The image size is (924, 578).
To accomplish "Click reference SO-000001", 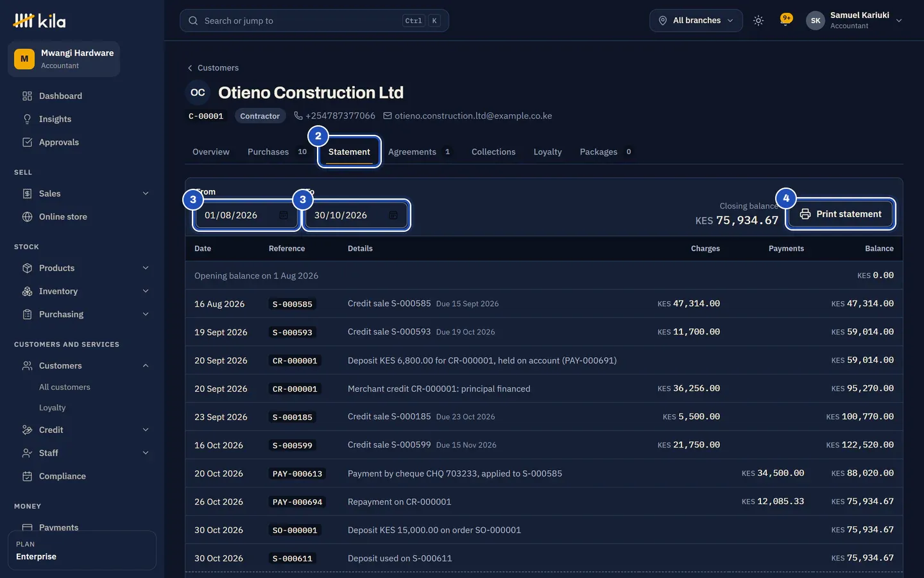I will click(295, 530).
